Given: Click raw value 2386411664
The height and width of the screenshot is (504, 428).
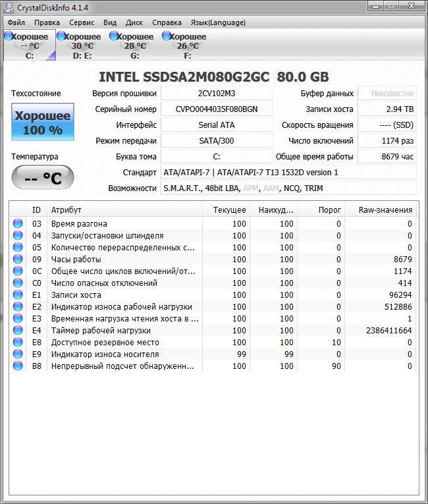Looking at the screenshot, I should pos(388,331).
